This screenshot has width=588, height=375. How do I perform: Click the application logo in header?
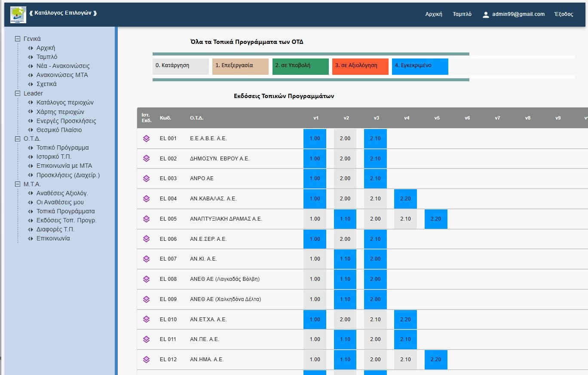[x=18, y=15]
